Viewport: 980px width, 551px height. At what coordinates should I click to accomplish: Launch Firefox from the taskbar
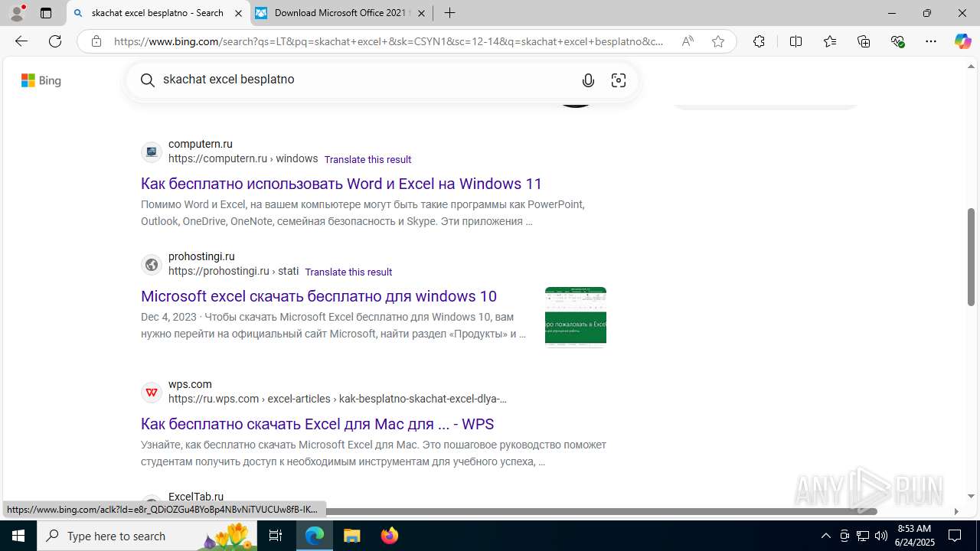(x=390, y=536)
